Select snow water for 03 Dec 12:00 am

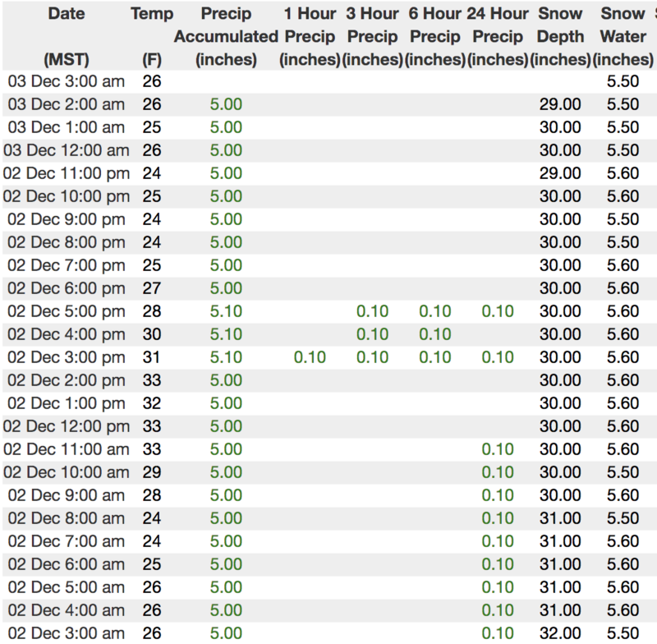click(x=622, y=150)
